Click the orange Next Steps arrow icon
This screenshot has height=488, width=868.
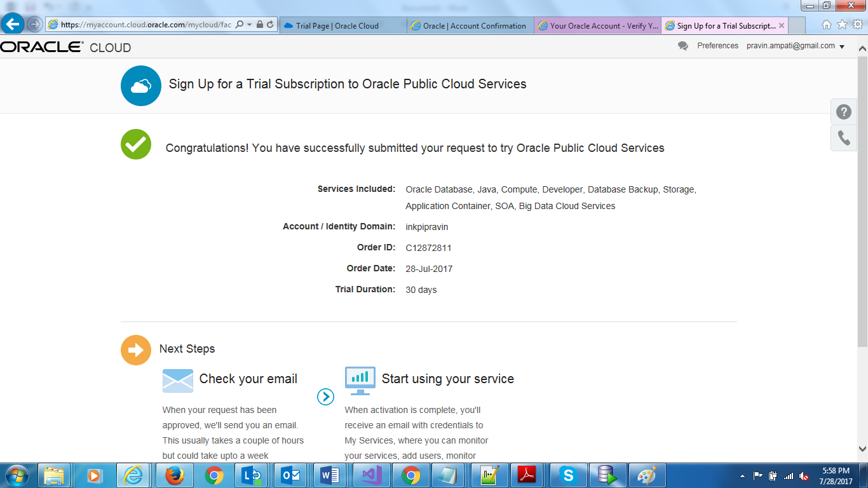[135, 349]
